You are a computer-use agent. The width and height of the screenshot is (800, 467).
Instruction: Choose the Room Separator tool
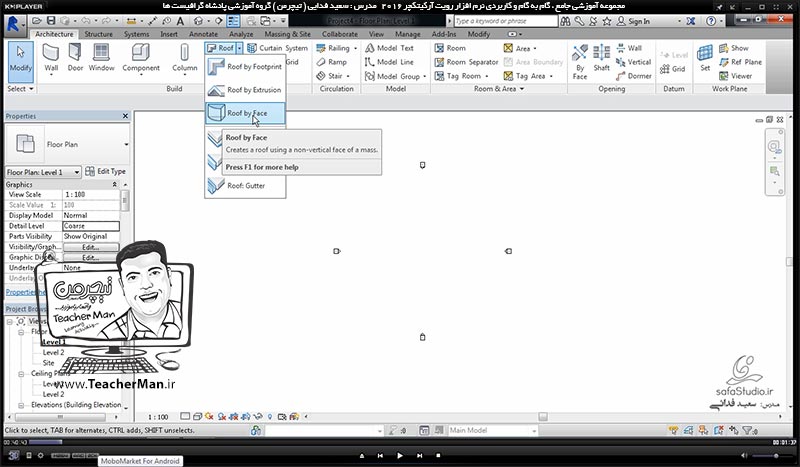tap(466, 62)
